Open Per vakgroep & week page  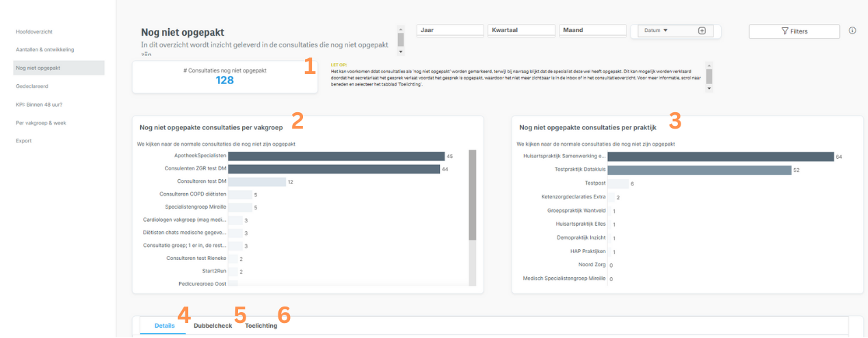pos(41,123)
